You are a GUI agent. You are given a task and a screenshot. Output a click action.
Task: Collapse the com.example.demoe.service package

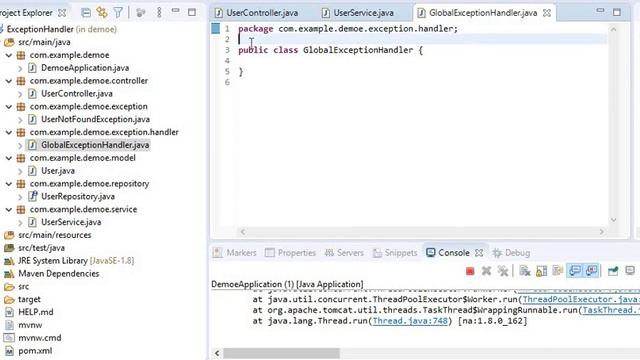pos(9,209)
